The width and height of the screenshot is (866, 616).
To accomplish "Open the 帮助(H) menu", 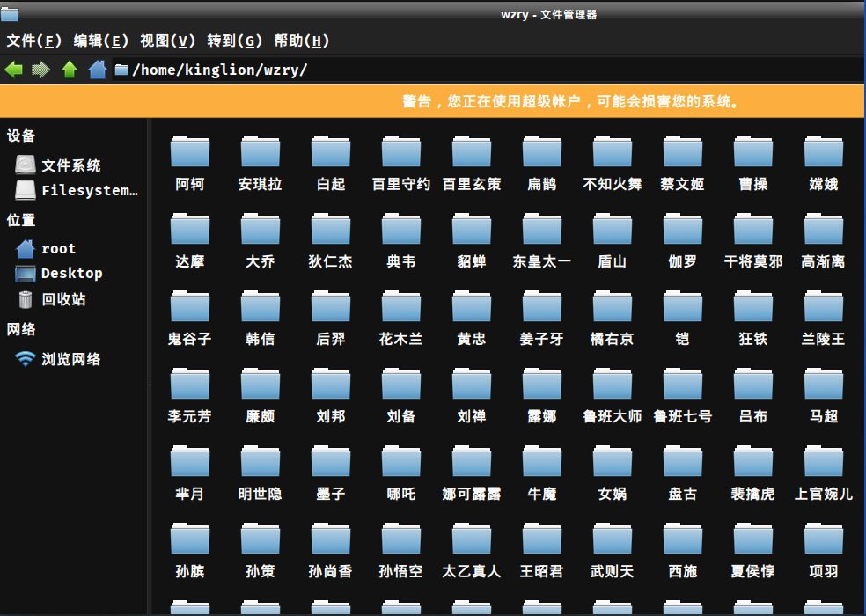I will pyautogui.click(x=302, y=40).
